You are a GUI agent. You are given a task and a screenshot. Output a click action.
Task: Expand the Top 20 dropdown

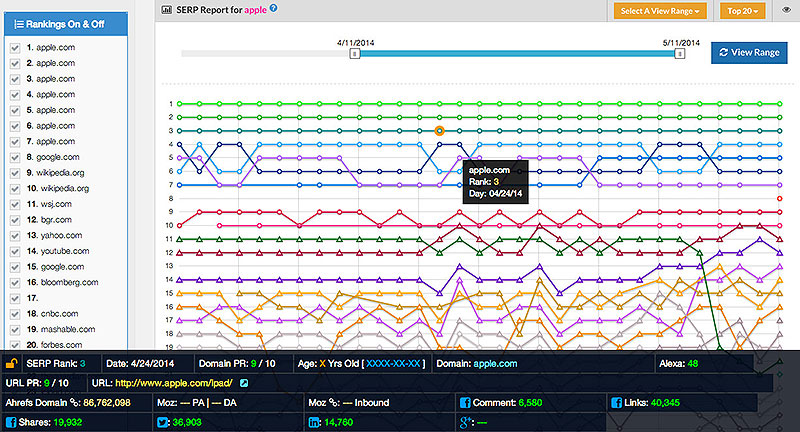click(742, 11)
